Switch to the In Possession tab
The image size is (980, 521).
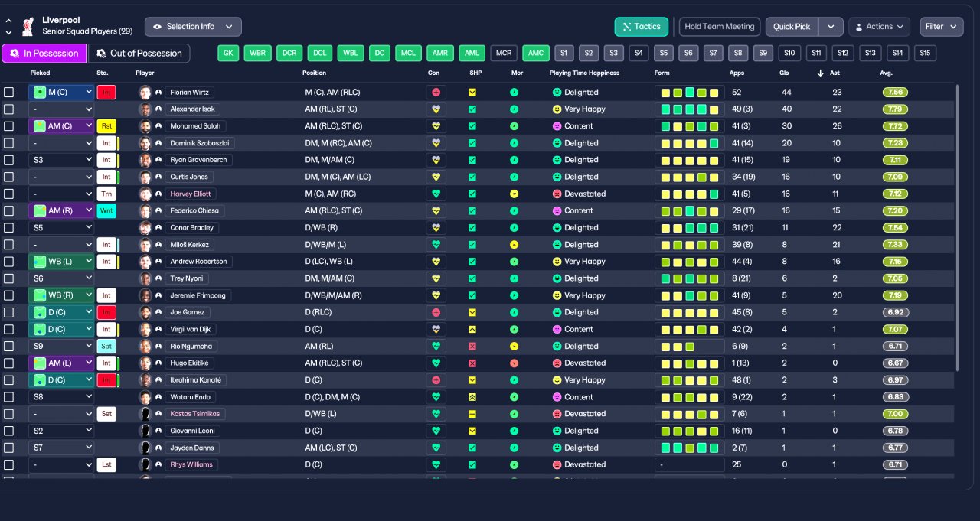43,54
